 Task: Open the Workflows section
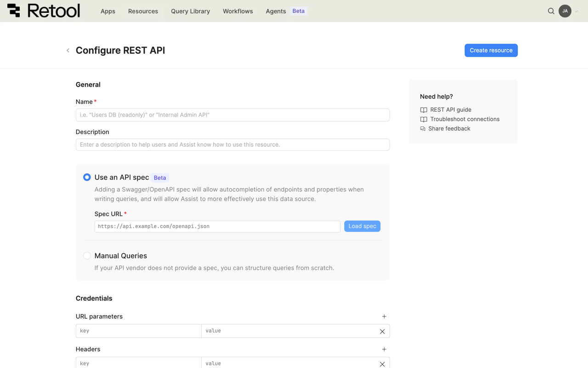[x=237, y=11]
